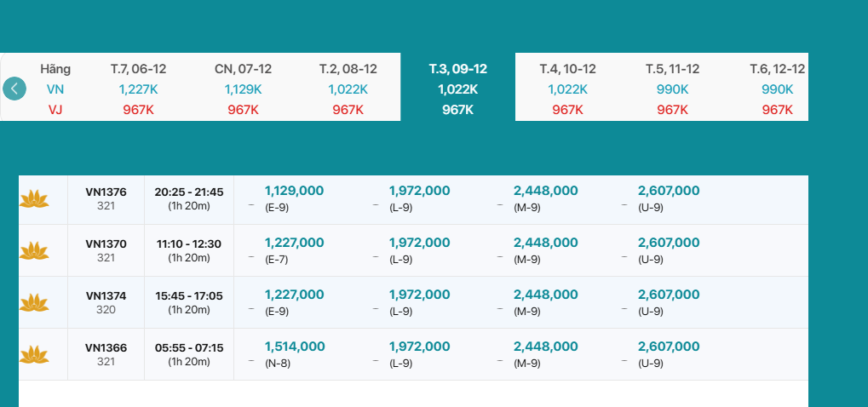Click the 15:45 - 17:05 flight time
868x407 pixels.
coord(188,296)
